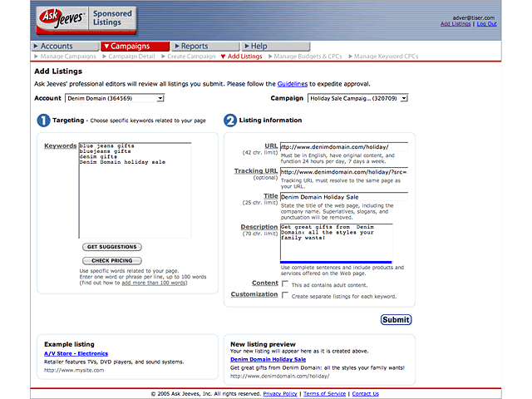Open the Help tab
The height and width of the screenshot is (399, 532).
pyautogui.click(x=259, y=47)
